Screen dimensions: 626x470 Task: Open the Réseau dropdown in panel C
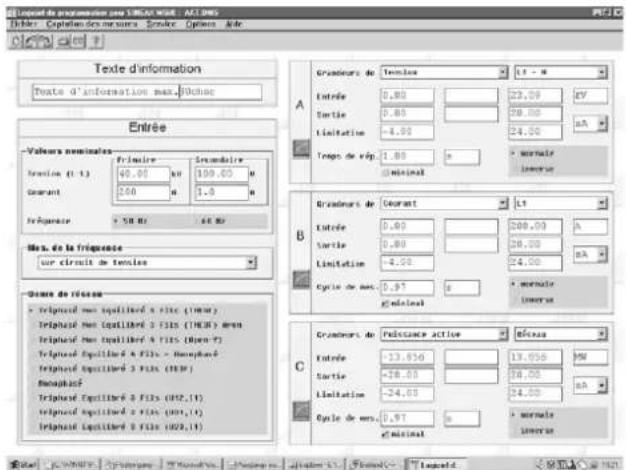pos(561,334)
